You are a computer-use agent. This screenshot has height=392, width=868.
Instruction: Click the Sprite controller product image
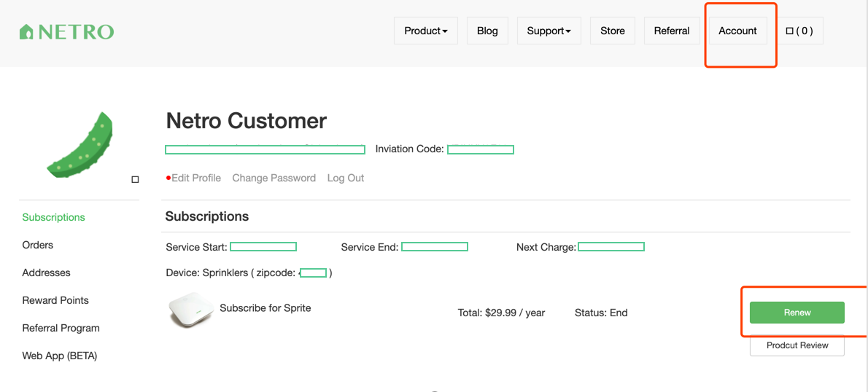[191, 310]
